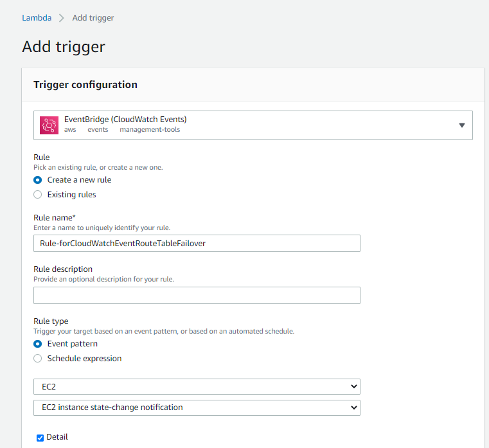This screenshot has width=489, height=448.
Task: Click the Add trigger breadcrumb item
Action: pos(93,18)
